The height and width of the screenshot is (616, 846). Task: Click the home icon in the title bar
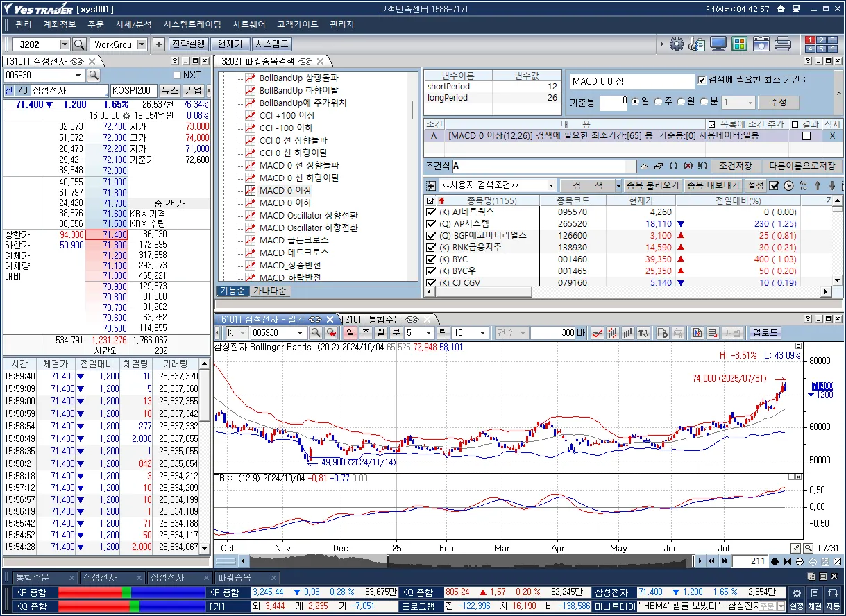point(781,9)
